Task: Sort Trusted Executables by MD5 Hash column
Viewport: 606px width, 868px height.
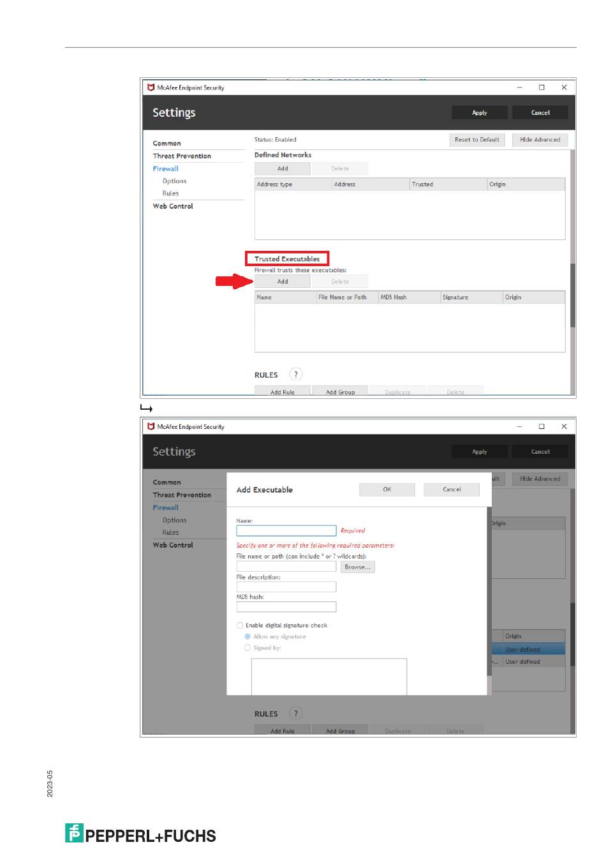Action: click(410, 297)
